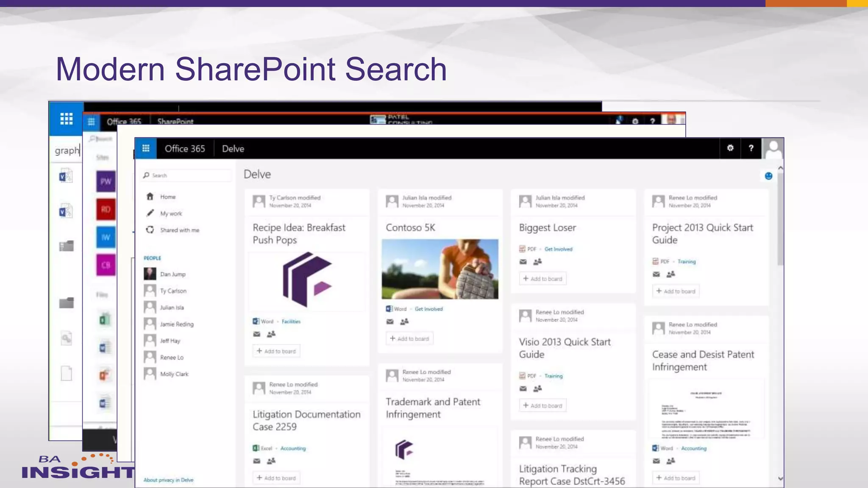The width and height of the screenshot is (868, 488).
Task: Click Add to board on Visio 2013 Quick Start card
Action: [542, 405]
